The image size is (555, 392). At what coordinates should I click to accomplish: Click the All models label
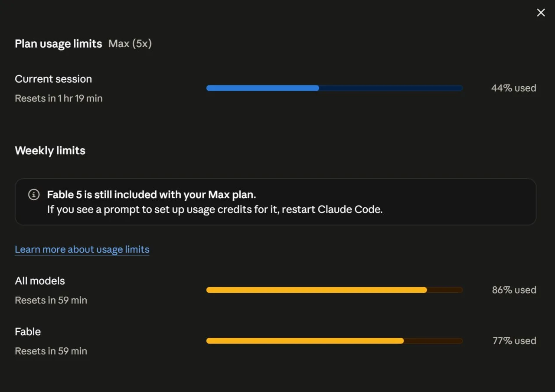(40, 281)
